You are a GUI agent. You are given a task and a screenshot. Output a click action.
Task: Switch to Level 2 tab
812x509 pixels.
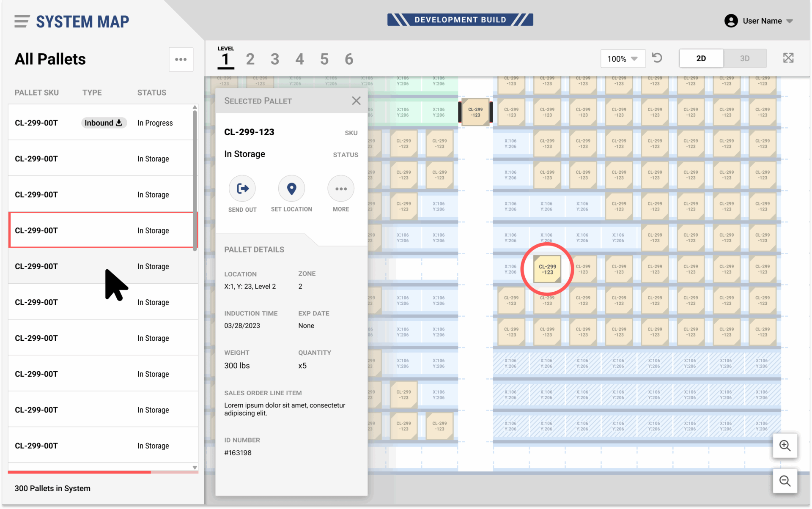pyautogui.click(x=250, y=59)
